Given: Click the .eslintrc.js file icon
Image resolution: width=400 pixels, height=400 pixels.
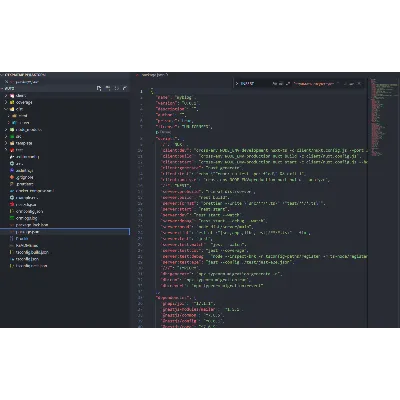Looking at the screenshot, I should pos(12,170).
